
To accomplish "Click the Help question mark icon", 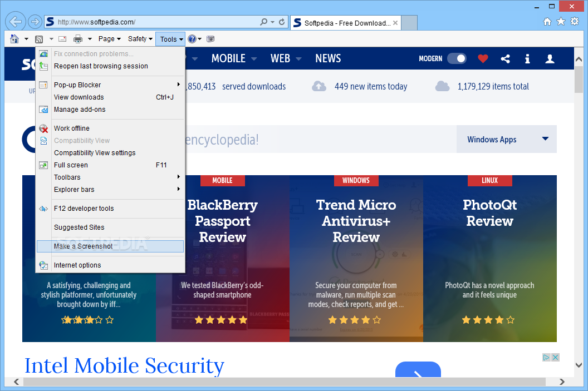I will pos(192,39).
